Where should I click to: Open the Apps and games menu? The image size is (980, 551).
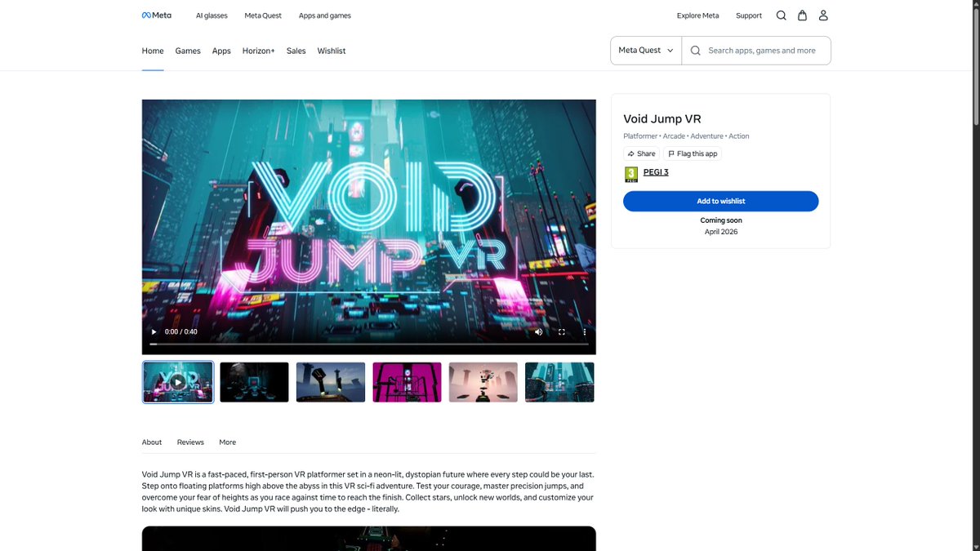click(x=325, y=16)
